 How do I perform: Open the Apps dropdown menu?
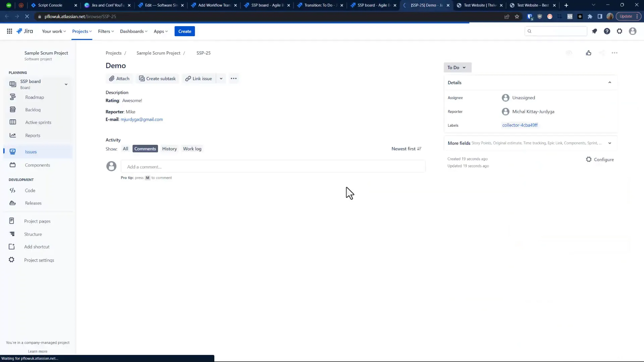161,31
